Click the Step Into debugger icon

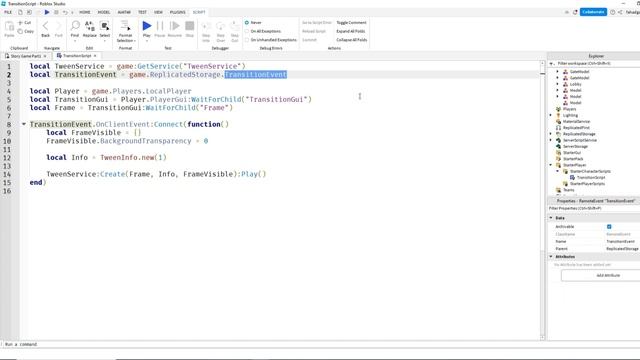click(x=206, y=27)
